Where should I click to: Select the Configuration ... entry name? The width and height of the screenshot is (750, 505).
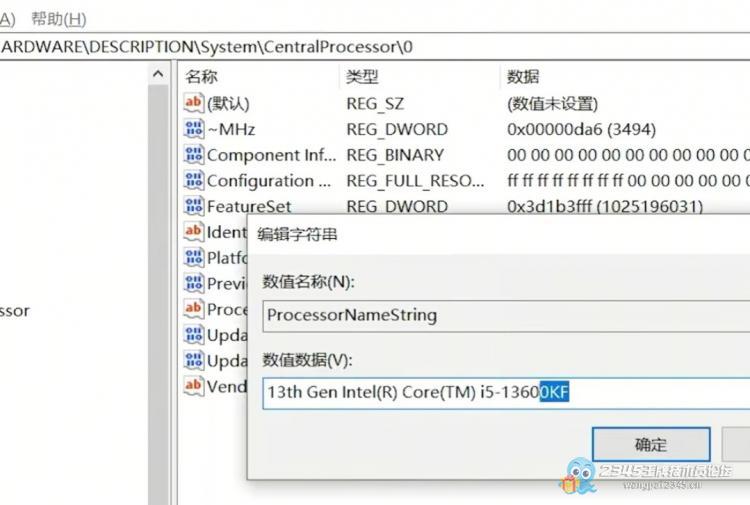coord(269,181)
